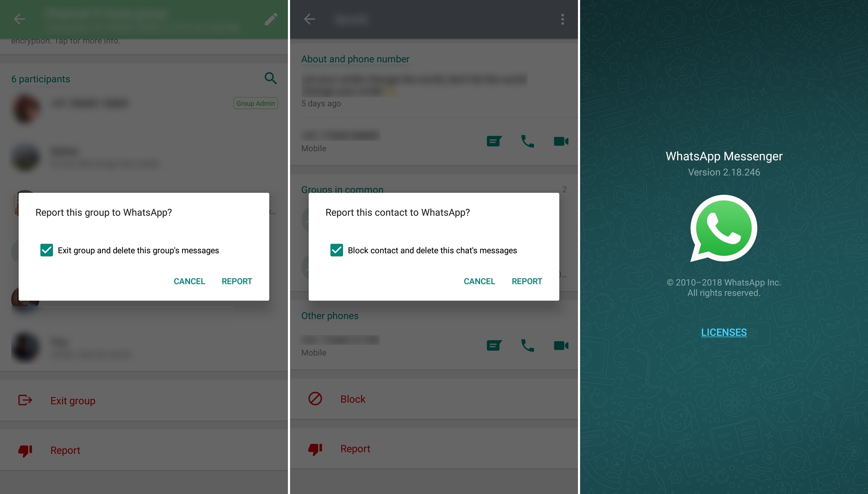Click the phone call icon for other phones
The width and height of the screenshot is (868, 494).
point(527,345)
